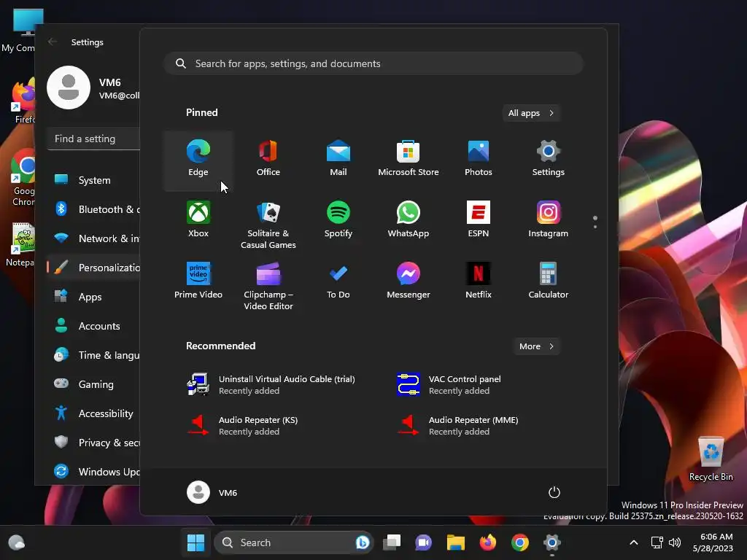Open Privacy & security in Settings
Viewport: 747px width, 560px height.
click(94, 443)
